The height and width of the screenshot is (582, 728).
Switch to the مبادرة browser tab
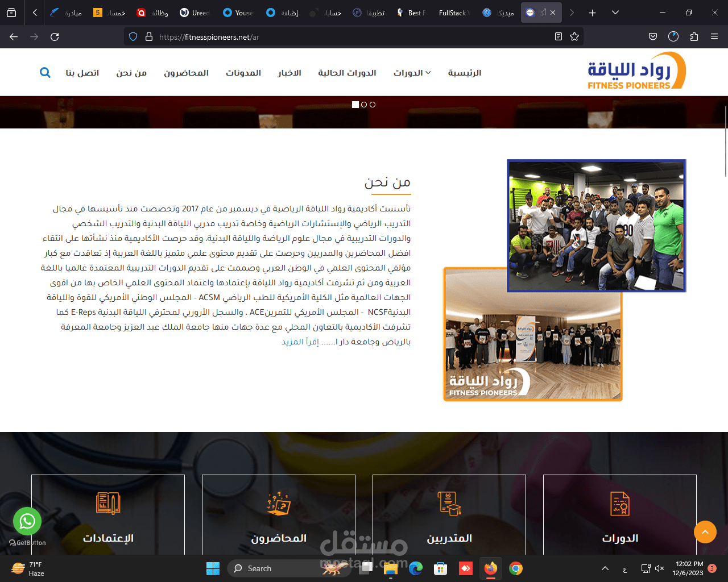pyautogui.click(x=66, y=13)
